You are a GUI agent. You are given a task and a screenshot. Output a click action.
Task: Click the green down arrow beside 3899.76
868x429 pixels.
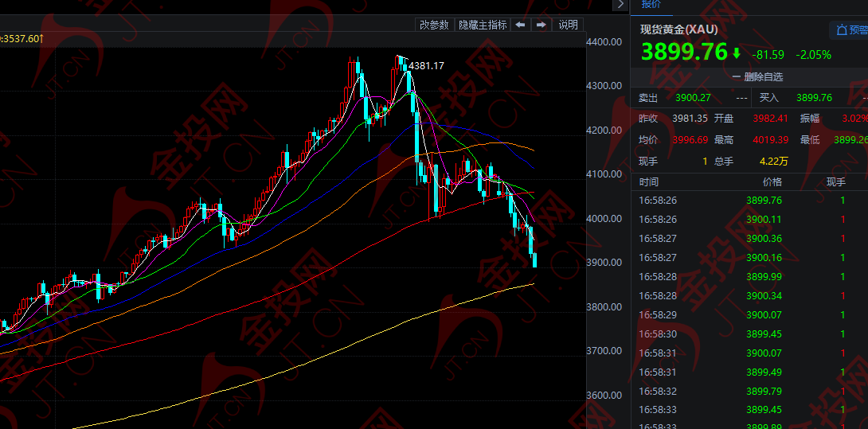tap(737, 54)
